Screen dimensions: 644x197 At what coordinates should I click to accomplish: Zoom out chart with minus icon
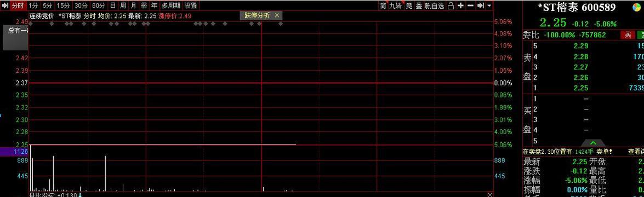470,5
